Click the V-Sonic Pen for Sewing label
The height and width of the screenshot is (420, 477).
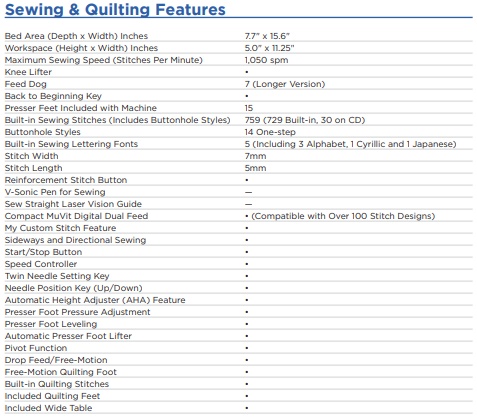coord(55,192)
